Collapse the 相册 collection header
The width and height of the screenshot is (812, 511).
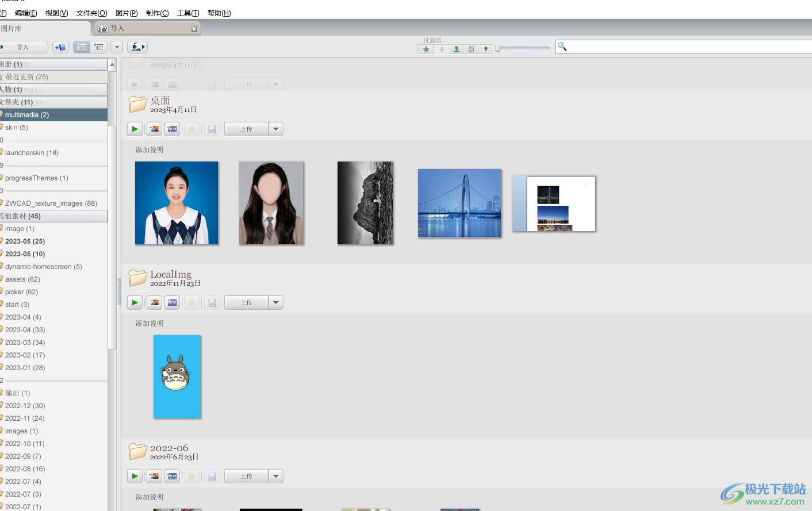pos(53,64)
